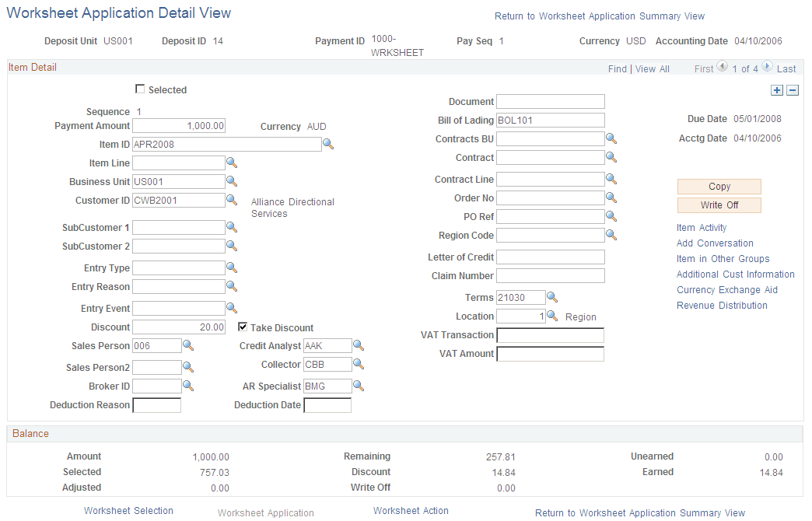Screen dimensions: 812x521
Task: Click View All to expand item rows
Action: pos(652,68)
